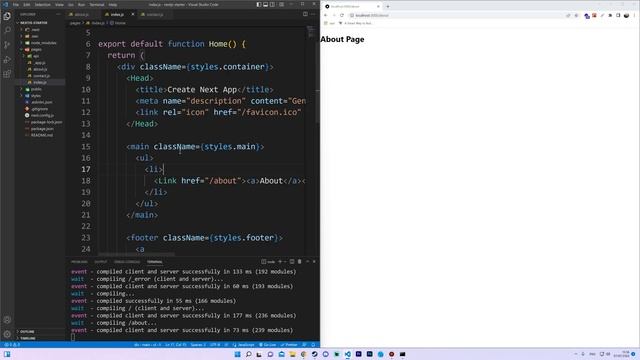Open Run and Debug view

7,60
